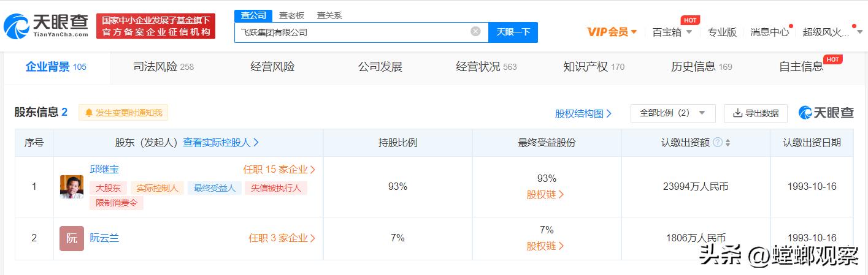Click the 发生变更时通知我 bell button
Viewport: 868px width, 275px height.
point(123,113)
